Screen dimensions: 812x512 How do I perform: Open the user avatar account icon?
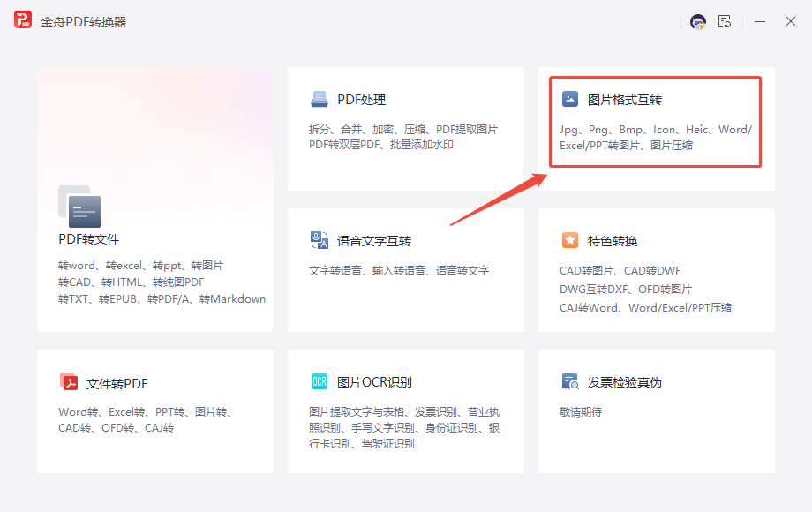(x=697, y=22)
